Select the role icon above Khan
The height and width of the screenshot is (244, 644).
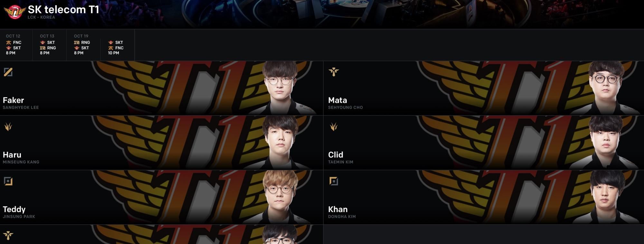(x=334, y=181)
